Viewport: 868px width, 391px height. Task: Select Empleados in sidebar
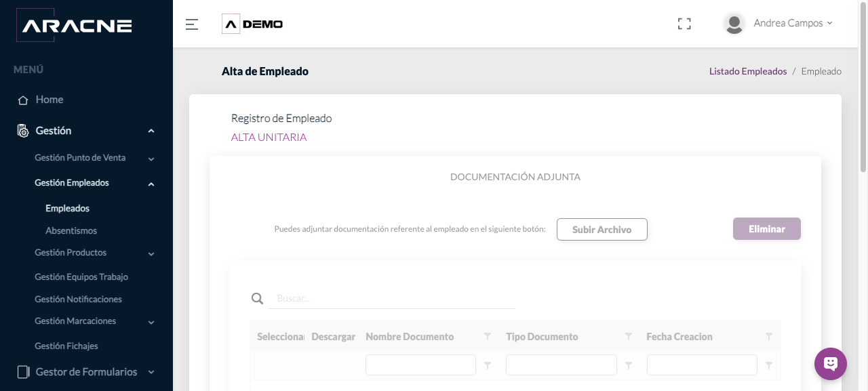pos(67,208)
